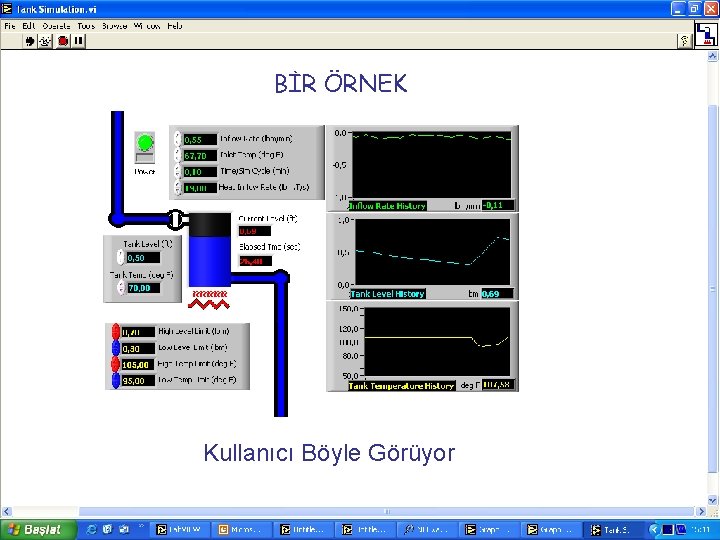Click the Heat Inflow Rate value field
The width and height of the screenshot is (720, 540).
200,188
